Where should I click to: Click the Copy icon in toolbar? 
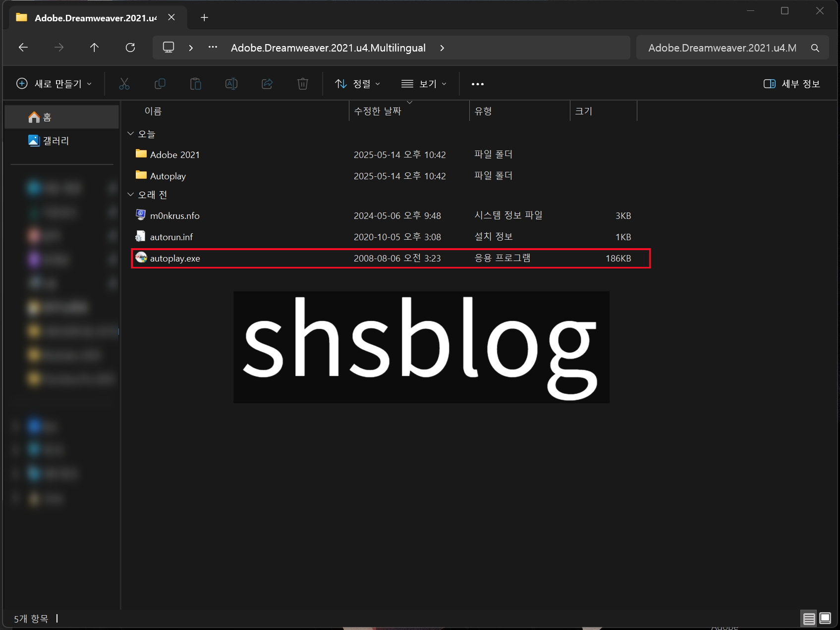pyautogui.click(x=160, y=84)
